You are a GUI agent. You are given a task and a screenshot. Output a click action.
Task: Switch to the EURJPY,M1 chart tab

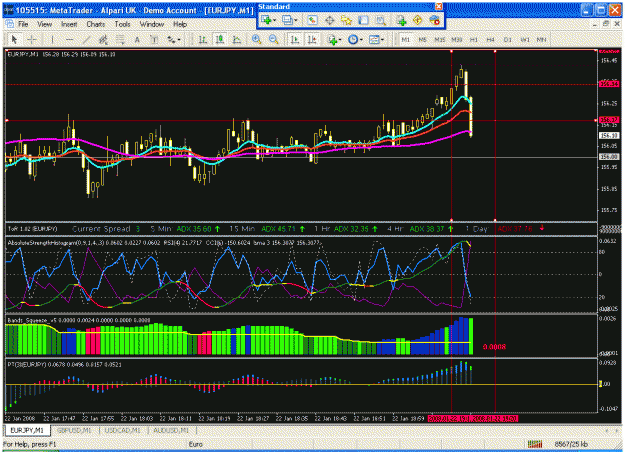tap(27, 430)
